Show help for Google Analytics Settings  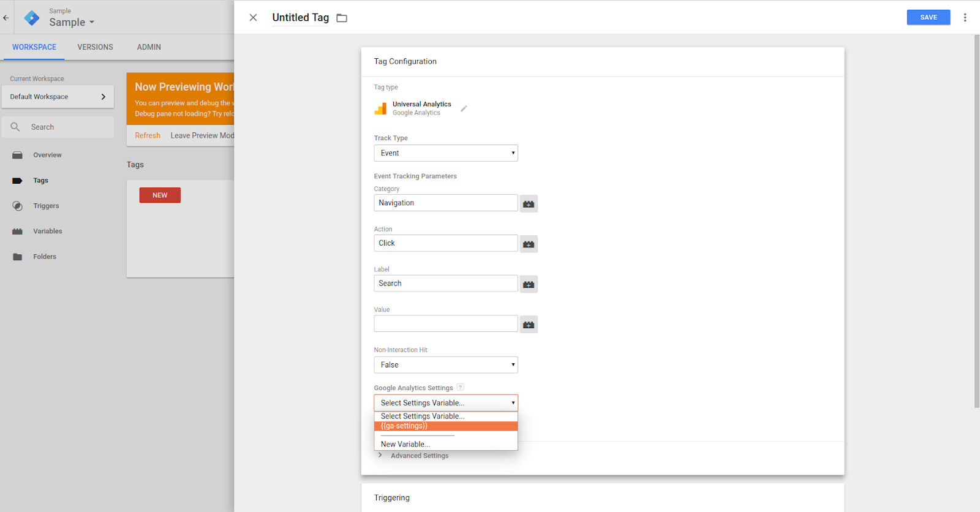coord(460,387)
